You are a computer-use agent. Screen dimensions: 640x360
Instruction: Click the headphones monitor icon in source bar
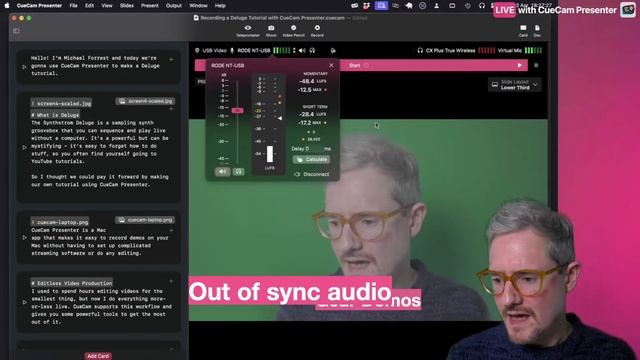tap(312, 51)
